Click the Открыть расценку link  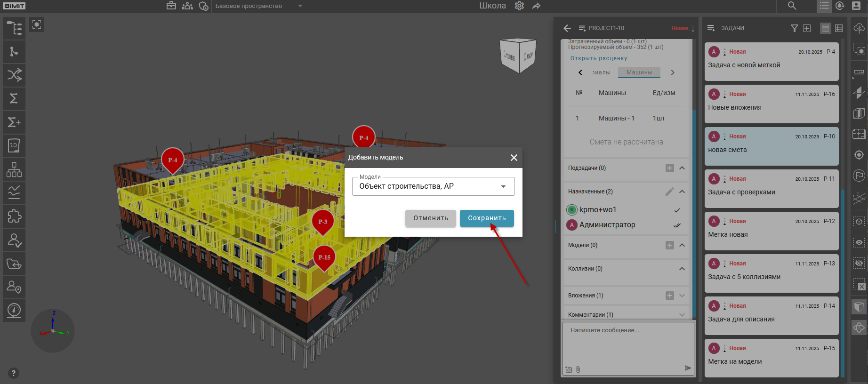[599, 58]
